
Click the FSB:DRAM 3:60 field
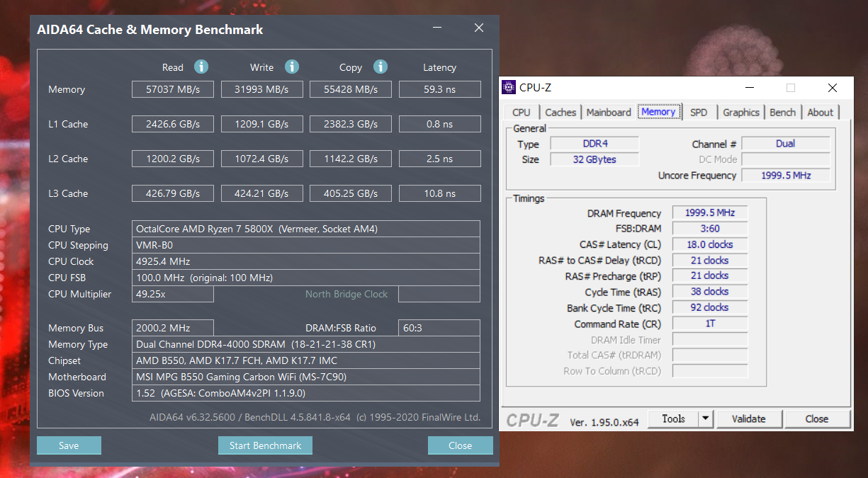[x=710, y=228]
